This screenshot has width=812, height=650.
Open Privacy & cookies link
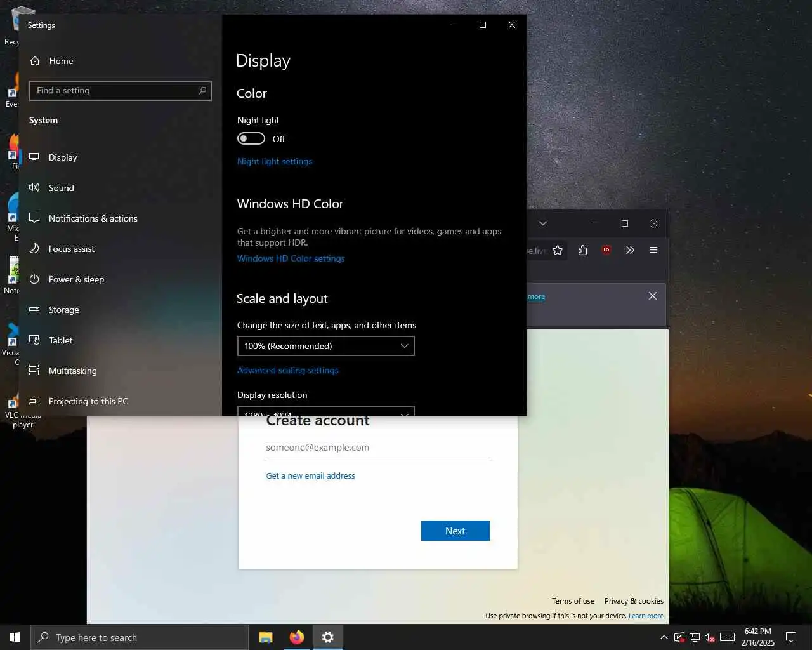click(634, 601)
